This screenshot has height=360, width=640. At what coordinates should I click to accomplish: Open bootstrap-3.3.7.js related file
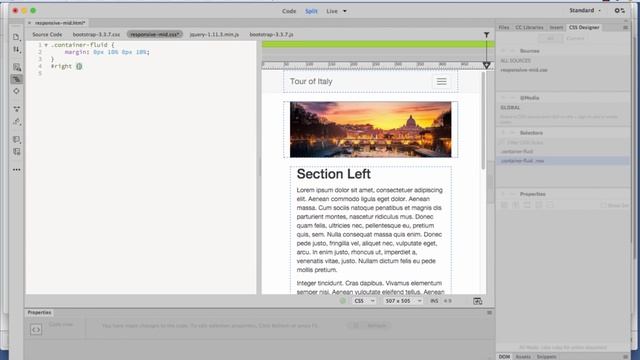coord(271,35)
